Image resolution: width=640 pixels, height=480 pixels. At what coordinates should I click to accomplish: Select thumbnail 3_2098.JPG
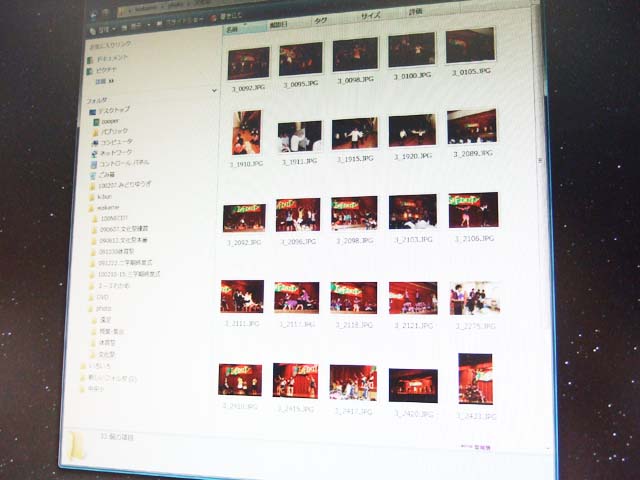point(354,213)
